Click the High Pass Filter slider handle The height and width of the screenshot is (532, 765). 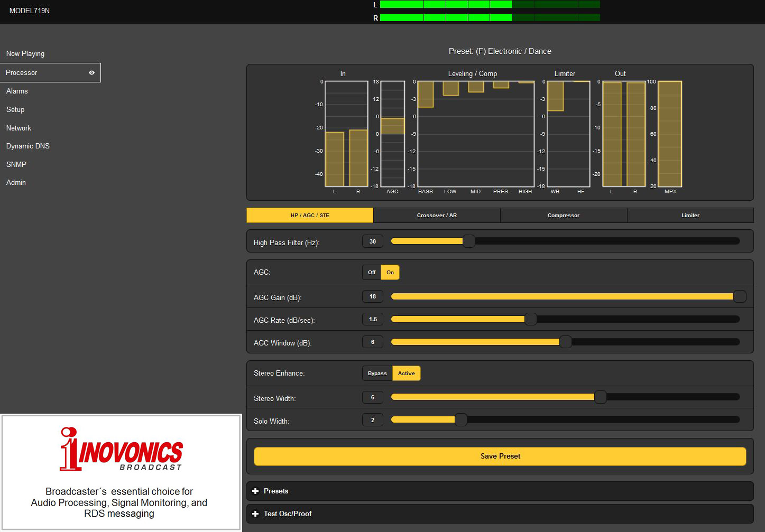point(468,241)
